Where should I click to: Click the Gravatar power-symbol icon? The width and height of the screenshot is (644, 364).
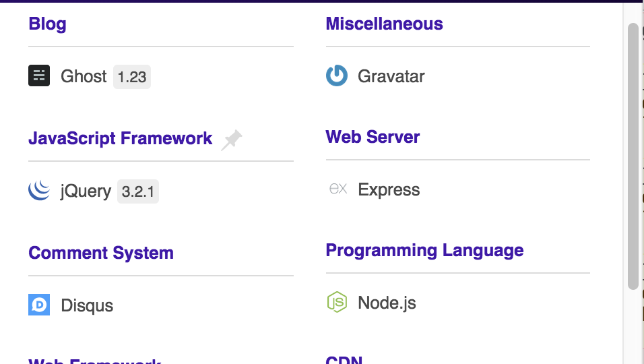pyautogui.click(x=337, y=75)
